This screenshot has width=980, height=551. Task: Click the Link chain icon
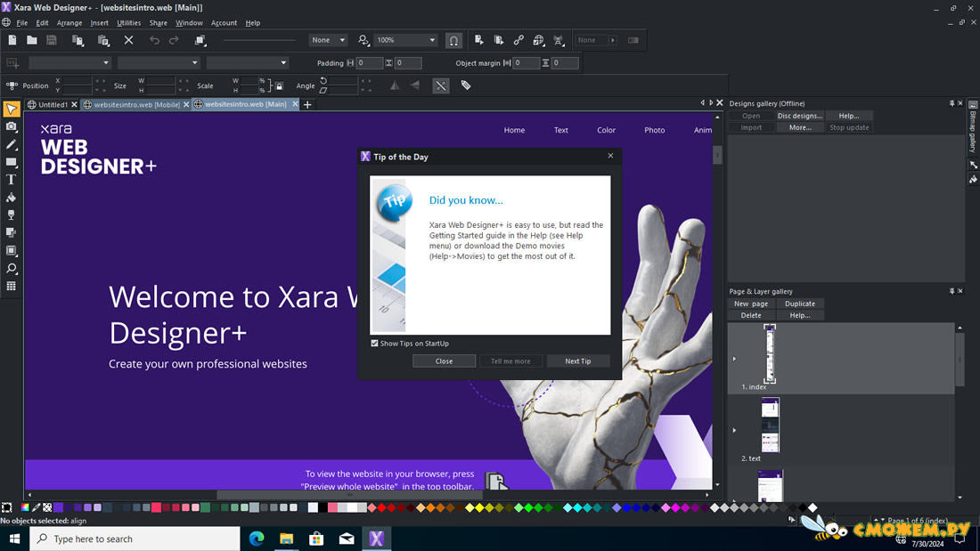click(x=519, y=40)
